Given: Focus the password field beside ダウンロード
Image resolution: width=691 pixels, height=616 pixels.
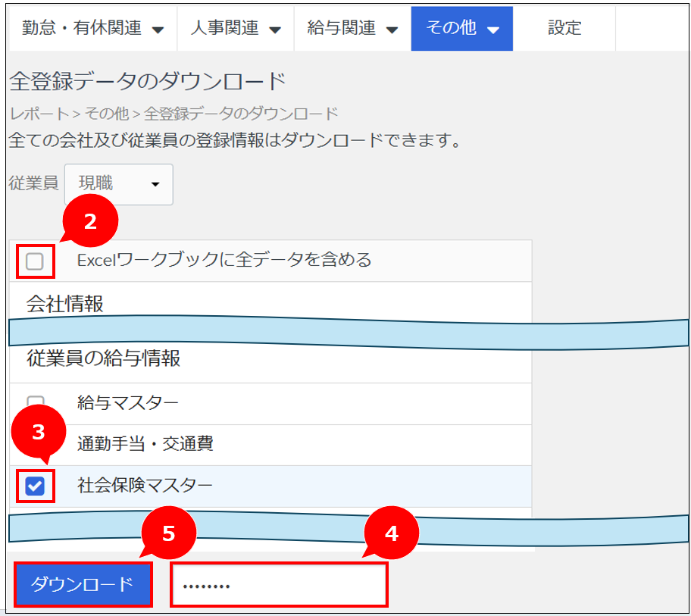Looking at the screenshot, I should [279, 585].
